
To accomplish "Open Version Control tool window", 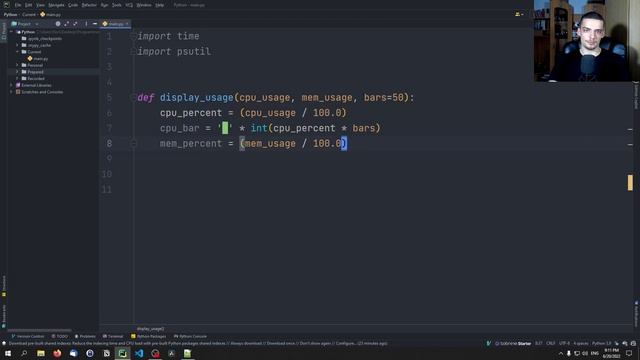I will pyautogui.click(x=28, y=336).
